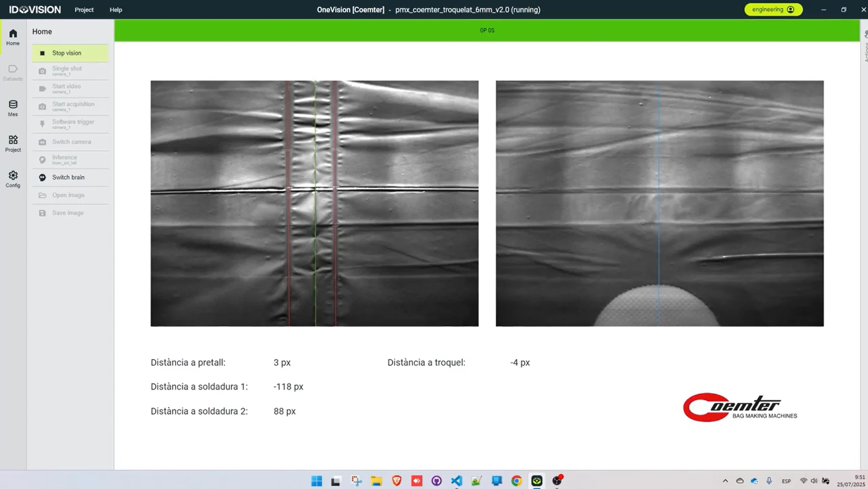Open the Config gear icon

click(13, 179)
